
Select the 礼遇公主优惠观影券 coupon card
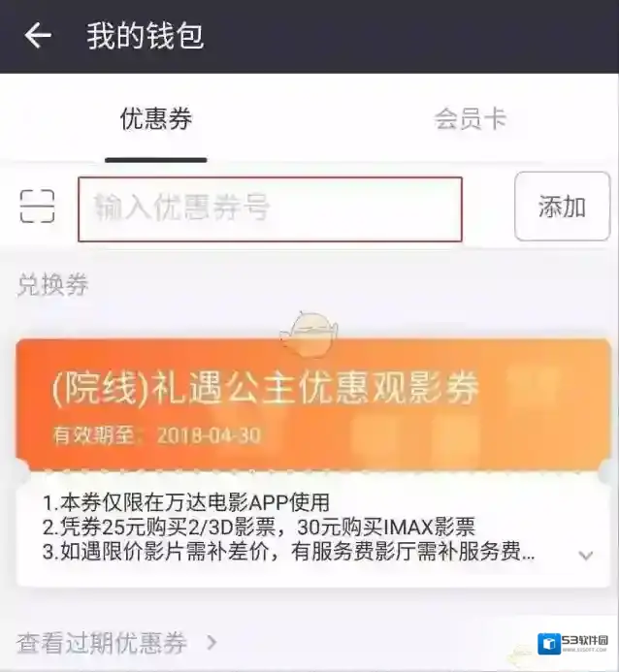pyautogui.click(x=313, y=405)
